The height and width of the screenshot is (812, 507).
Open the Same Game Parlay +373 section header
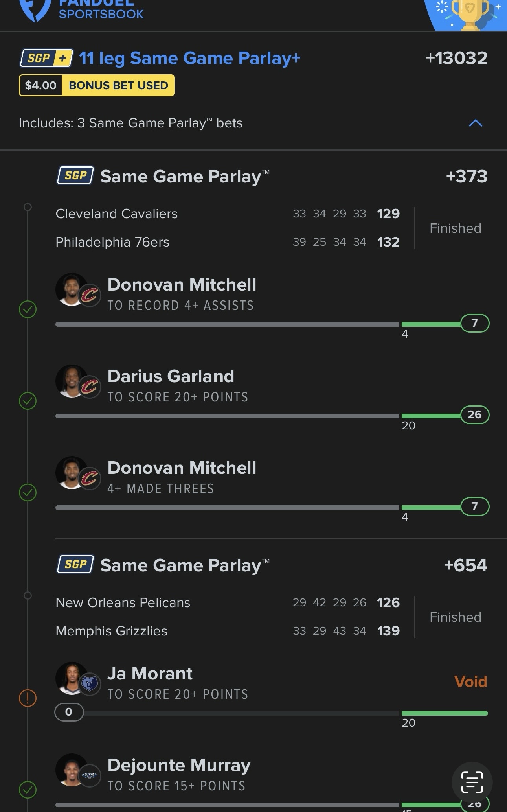click(272, 176)
